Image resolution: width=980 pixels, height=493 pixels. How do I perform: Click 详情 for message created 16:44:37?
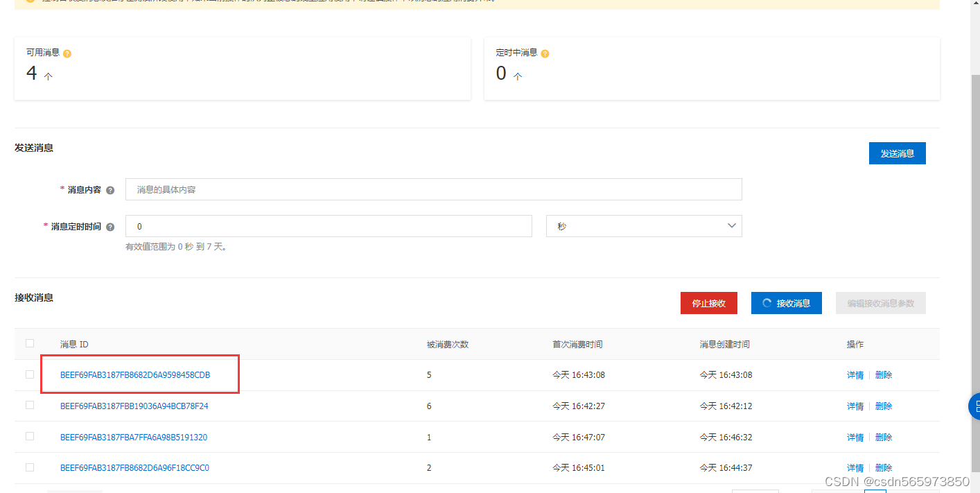pyautogui.click(x=855, y=468)
